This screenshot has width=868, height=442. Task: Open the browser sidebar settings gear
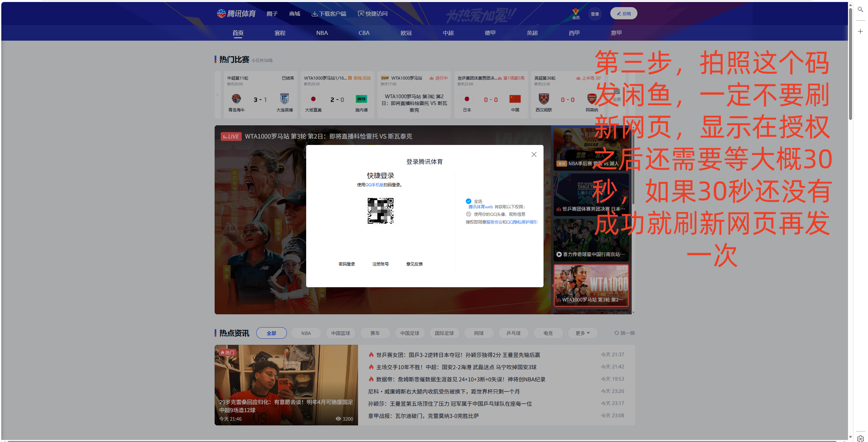pos(861,439)
